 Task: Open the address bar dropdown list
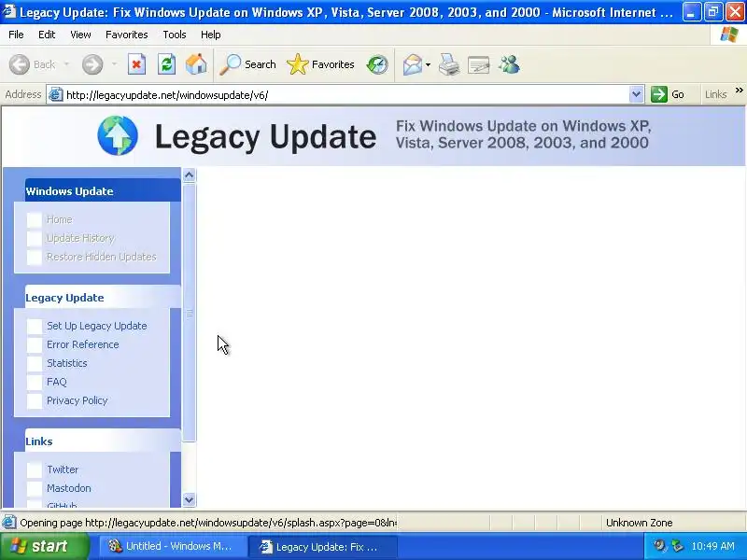(x=636, y=94)
